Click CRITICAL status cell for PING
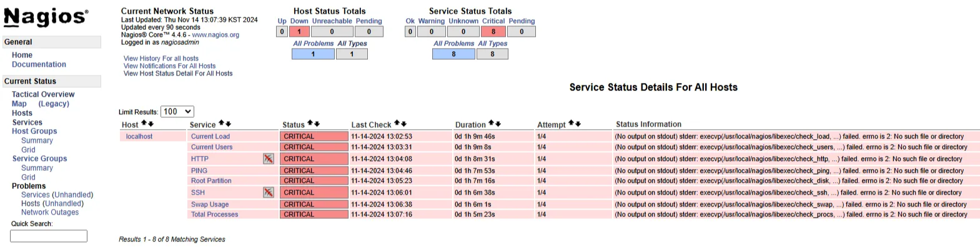 [314, 171]
